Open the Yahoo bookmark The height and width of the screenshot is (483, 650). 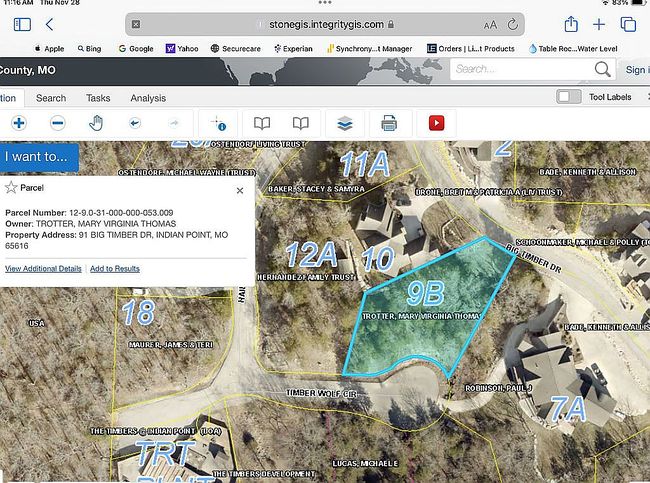(x=182, y=49)
